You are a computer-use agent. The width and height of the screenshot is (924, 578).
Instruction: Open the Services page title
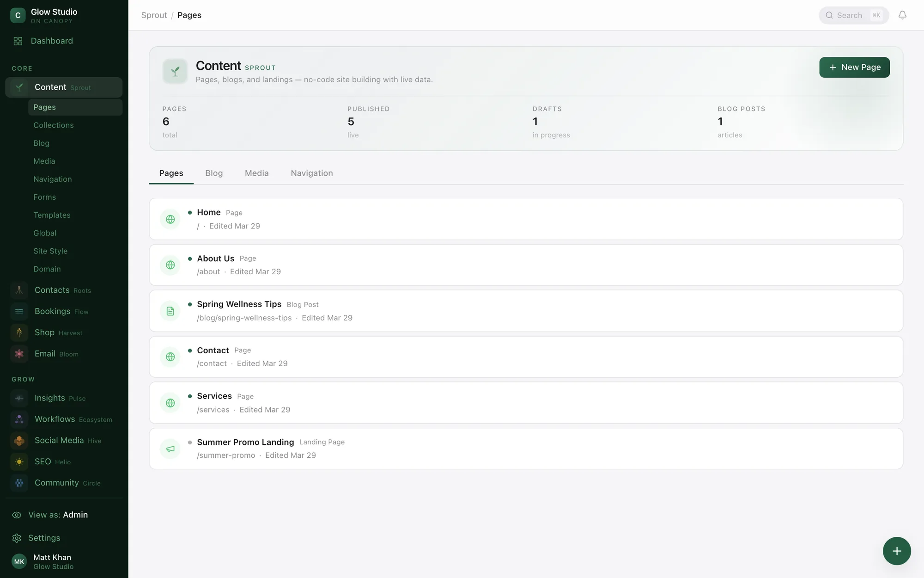click(214, 396)
